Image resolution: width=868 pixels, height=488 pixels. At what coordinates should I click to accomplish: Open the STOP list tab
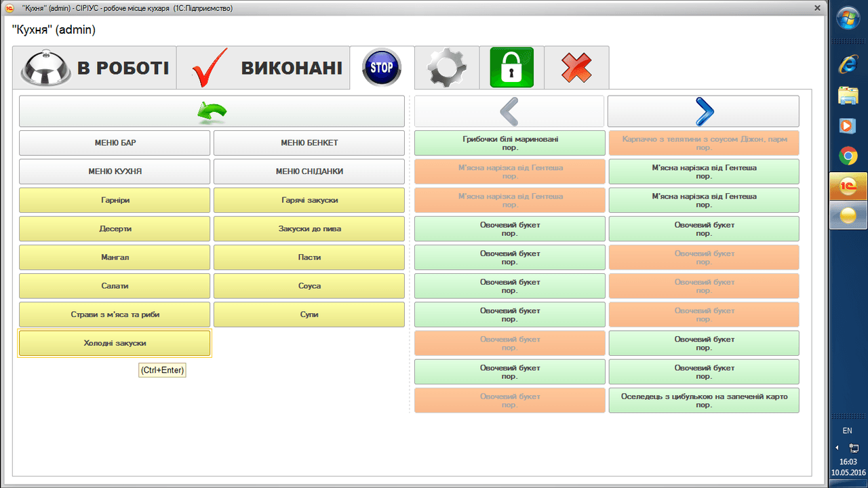click(x=382, y=68)
